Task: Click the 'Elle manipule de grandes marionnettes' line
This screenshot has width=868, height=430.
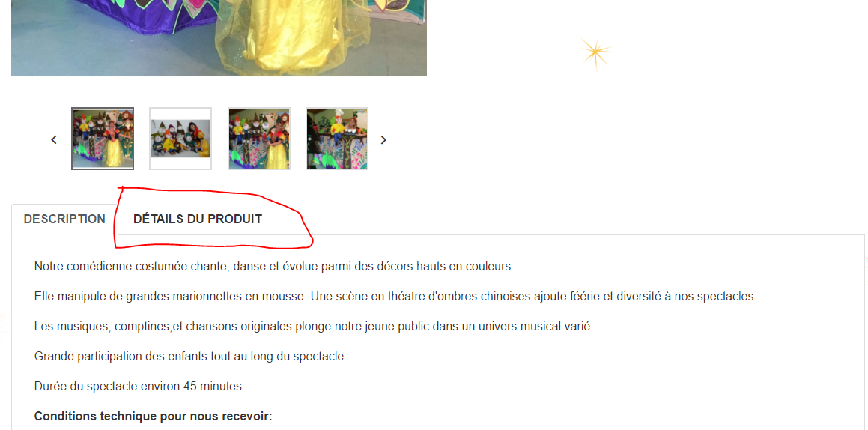Action: pos(395,297)
